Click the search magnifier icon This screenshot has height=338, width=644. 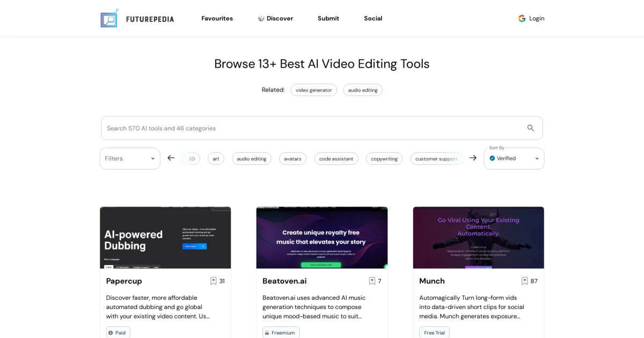[x=530, y=128]
